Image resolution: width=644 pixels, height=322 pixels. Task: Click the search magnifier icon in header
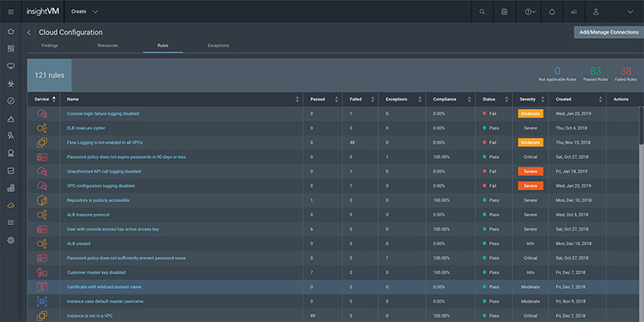(x=483, y=12)
